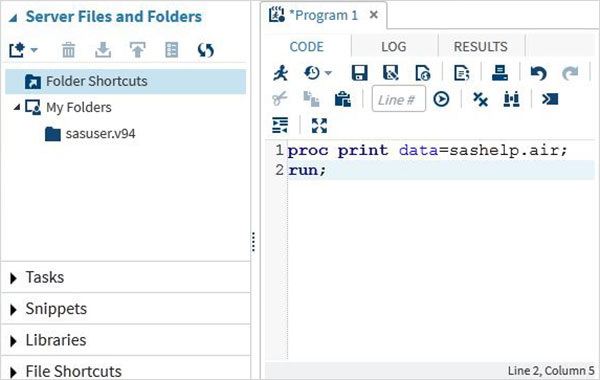The width and height of the screenshot is (600, 380).
Task: Format the code with the indent icon
Action: pos(280,126)
